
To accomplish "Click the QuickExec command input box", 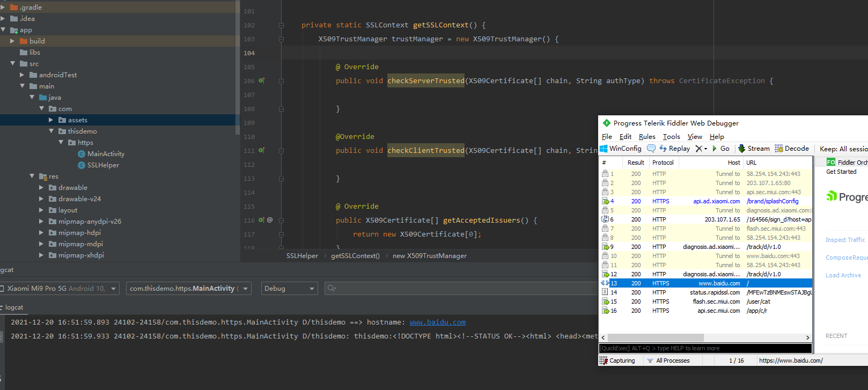I will pyautogui.click(x=705, y=348).
